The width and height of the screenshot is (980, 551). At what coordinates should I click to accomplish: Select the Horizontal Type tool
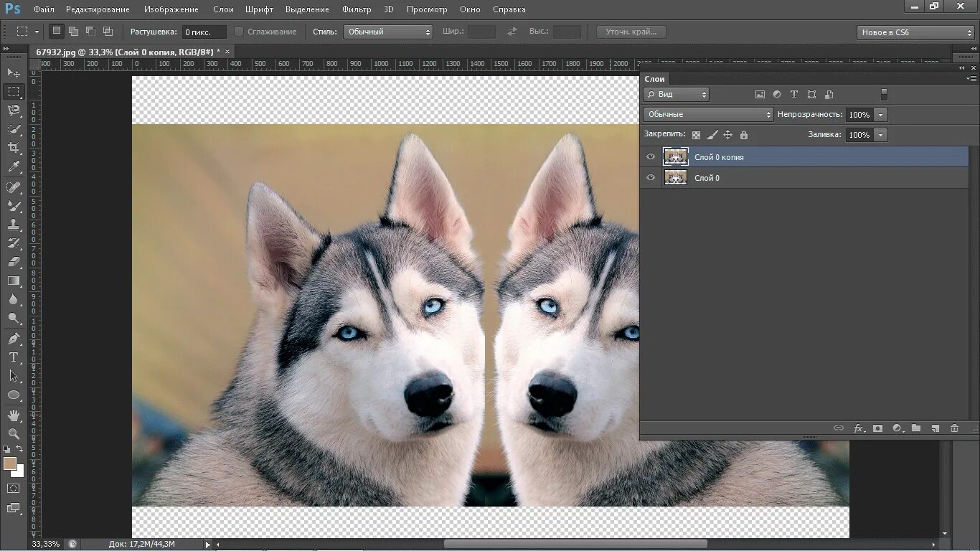coord(14,357)
